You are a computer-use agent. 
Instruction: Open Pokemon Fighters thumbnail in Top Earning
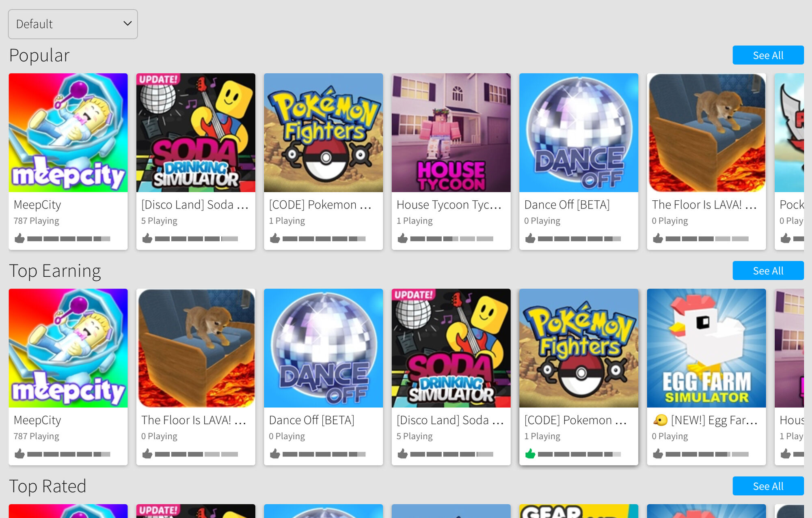(x=579, y=348)
